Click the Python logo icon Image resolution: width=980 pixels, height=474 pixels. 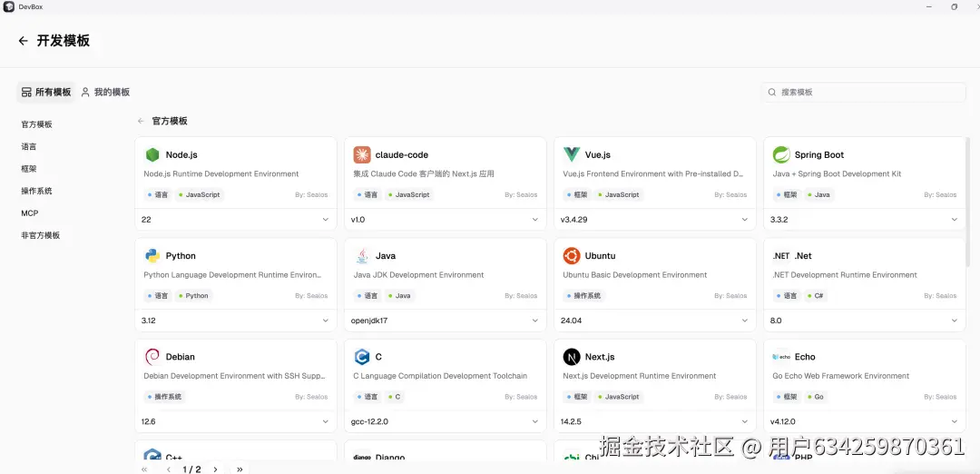click(152, 256)
